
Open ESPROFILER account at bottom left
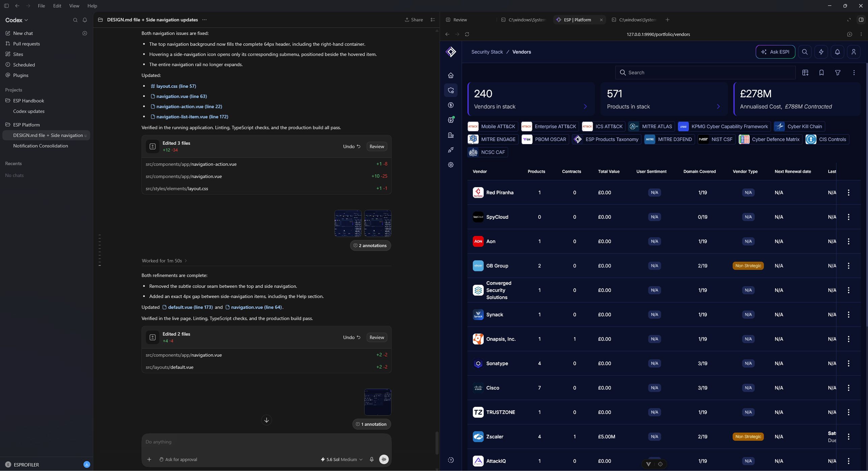(x=22, y=465)
